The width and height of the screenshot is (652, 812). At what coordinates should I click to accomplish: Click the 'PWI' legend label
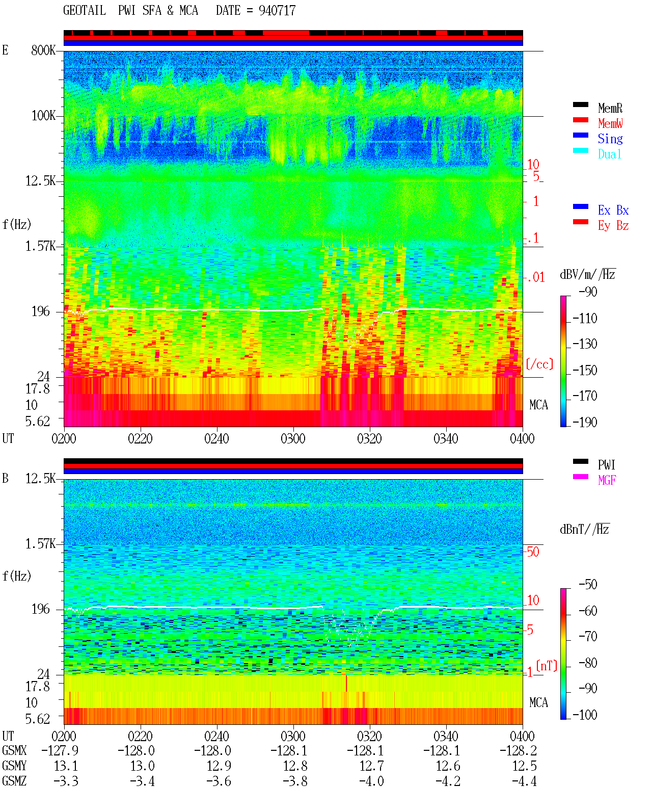(x=607, y=465)
